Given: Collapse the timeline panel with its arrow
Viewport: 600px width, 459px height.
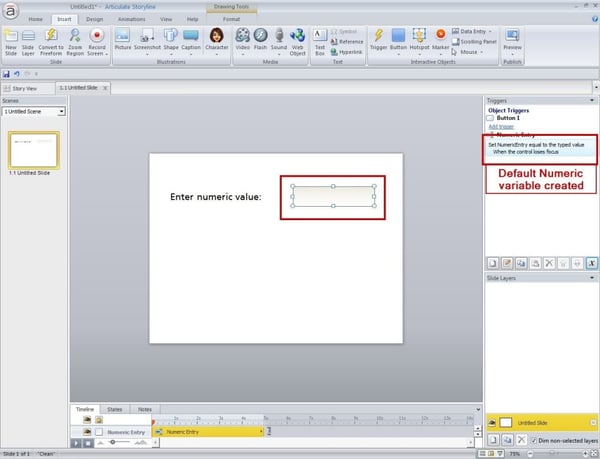Looking at the screenshot, I should tap(478, 409).
